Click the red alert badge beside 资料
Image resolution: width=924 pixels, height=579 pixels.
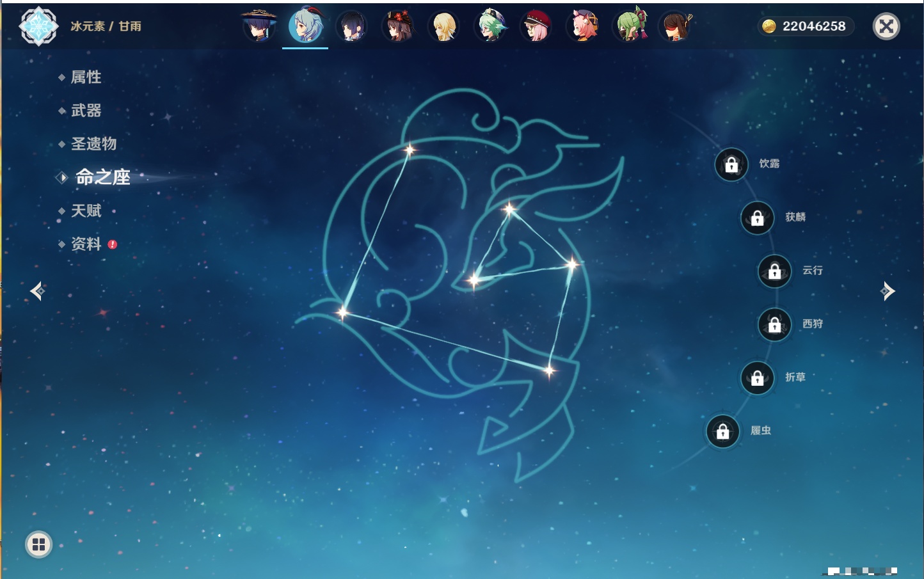pos(113,244)
